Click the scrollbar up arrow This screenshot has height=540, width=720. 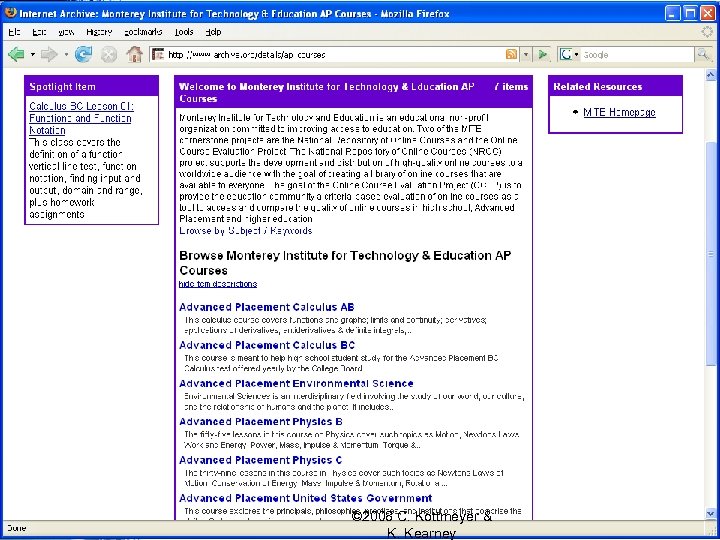coord(710,74)
